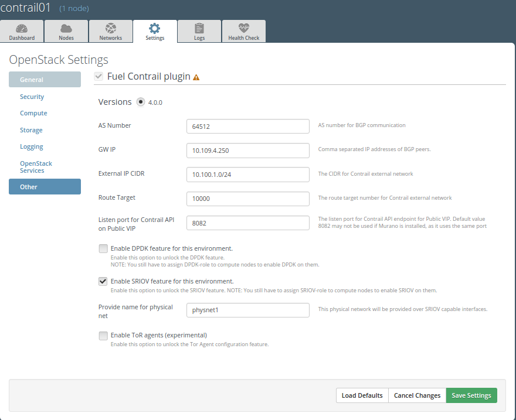Click 'The CIDR for Contrail external network' text
Viewport: 516px width, 420px height.
pos(365,174)
